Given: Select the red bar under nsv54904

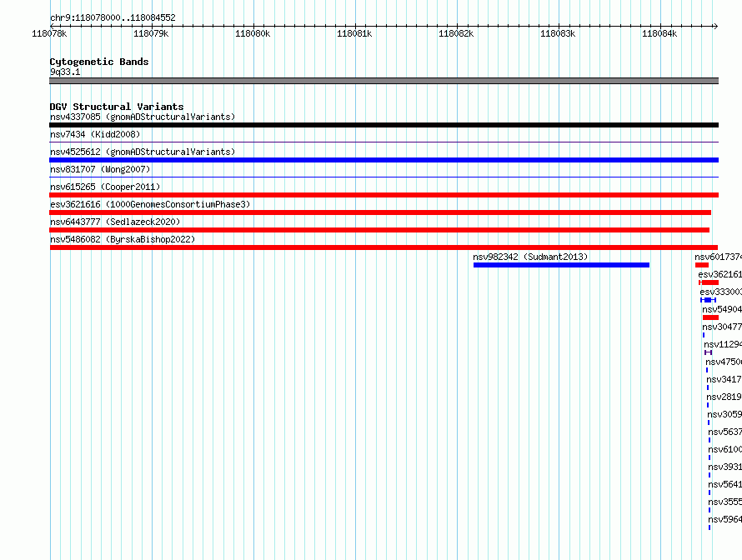Looking at the screenshot, I should click(711, 317).
